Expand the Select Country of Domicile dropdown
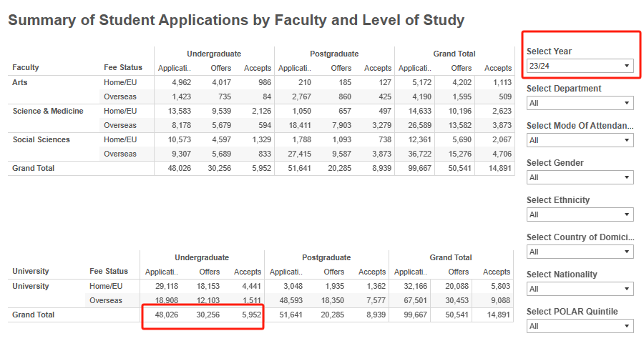 (580, 252)
